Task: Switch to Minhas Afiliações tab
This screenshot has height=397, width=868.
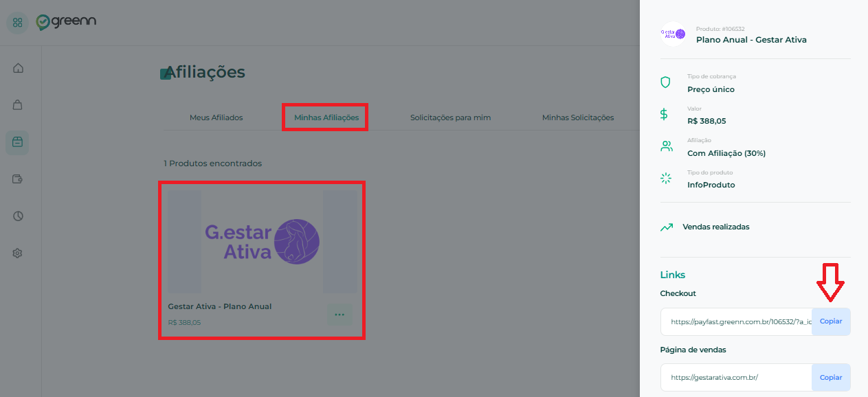Action: (x=326, y=117)
